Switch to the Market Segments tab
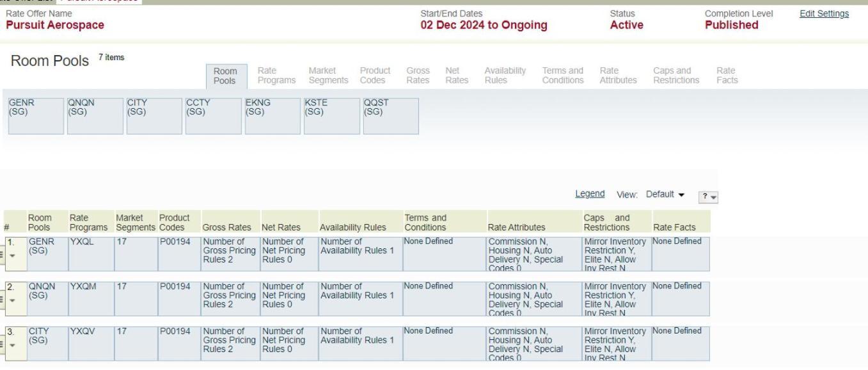Viewport: 868px width, 370px height. click(329, 75)
